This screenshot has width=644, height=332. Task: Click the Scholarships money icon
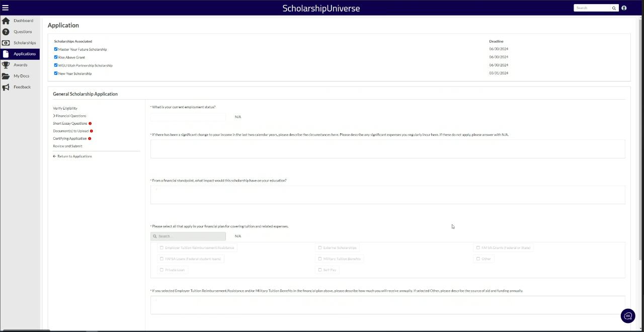tap(6, 43)
